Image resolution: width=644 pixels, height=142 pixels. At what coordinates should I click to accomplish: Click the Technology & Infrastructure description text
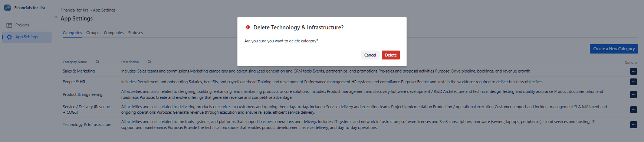358,125
